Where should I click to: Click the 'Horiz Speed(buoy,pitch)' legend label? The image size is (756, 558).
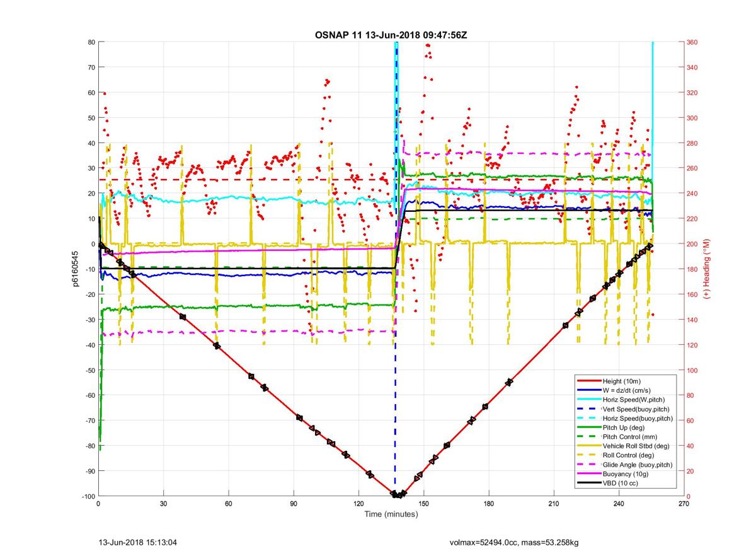[638, 418]
